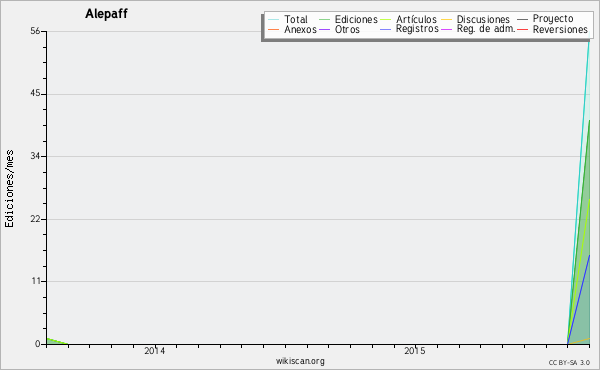
Task: Click the 11 y-axis value
Action: pyautogui.click(x=36, y=281)
